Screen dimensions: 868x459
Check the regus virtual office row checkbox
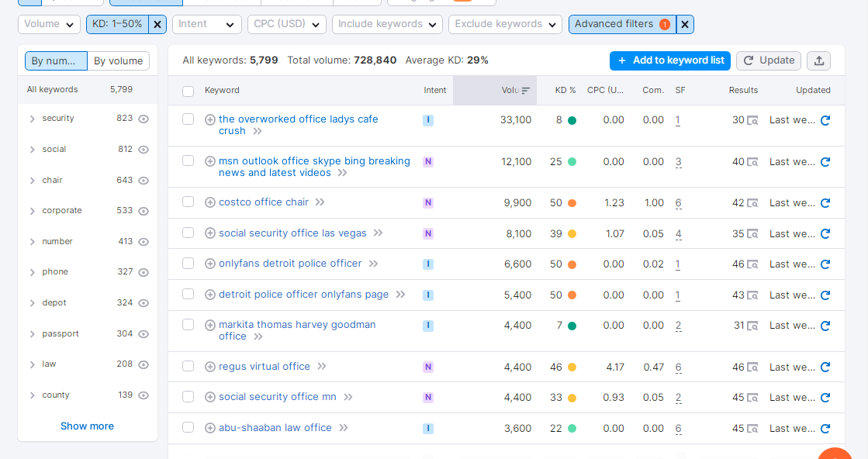(x=188, y=366)
